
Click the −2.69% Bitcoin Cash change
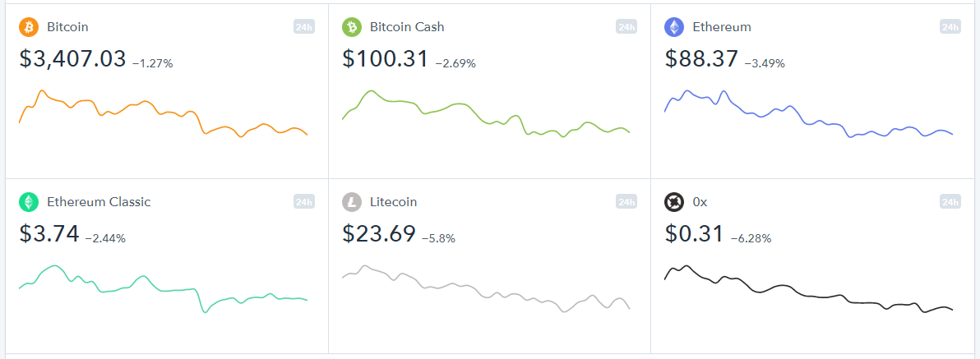(x=455, y=64)
